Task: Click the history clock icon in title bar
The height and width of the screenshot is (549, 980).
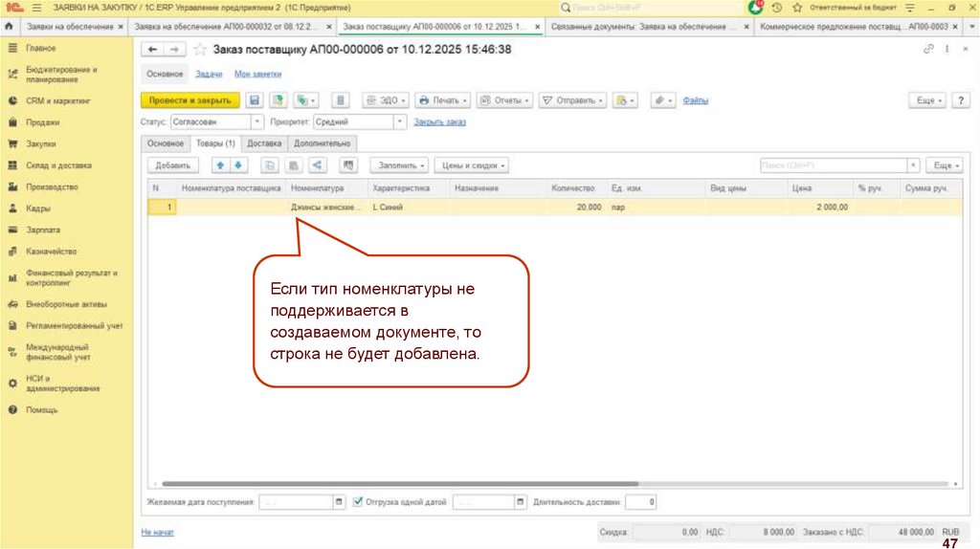Action: point(777,8)
